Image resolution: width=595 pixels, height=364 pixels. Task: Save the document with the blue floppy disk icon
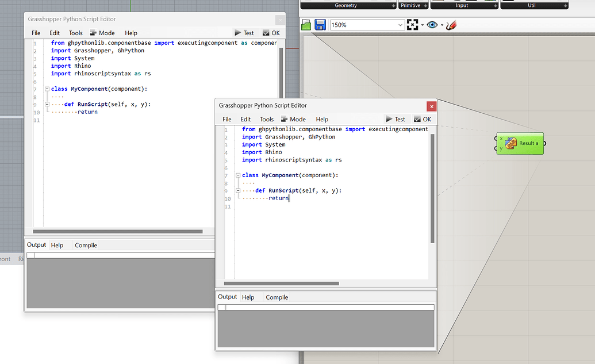coord(320,25)
